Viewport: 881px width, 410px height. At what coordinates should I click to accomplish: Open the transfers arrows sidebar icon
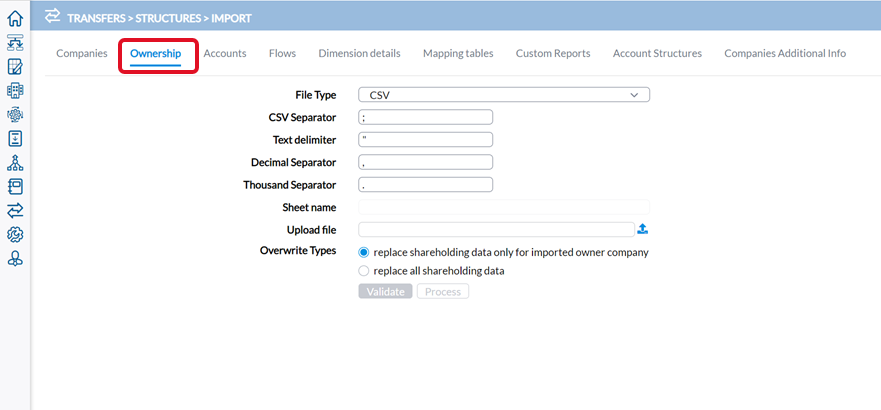point(15,211)
